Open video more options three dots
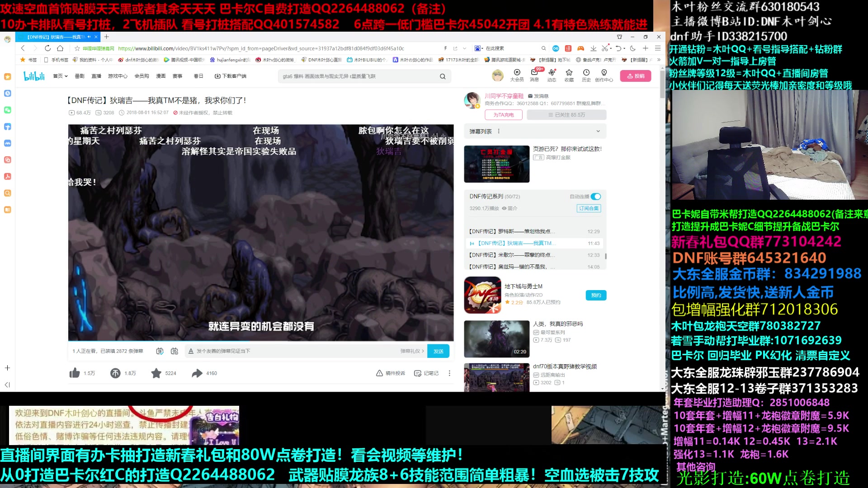 tap(449, 373)
